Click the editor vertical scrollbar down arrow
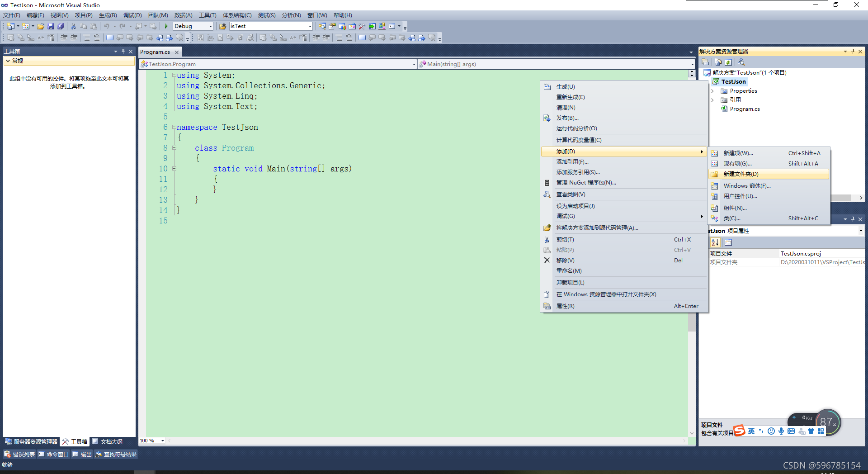 pyautogui.click(x=692, y=433)
